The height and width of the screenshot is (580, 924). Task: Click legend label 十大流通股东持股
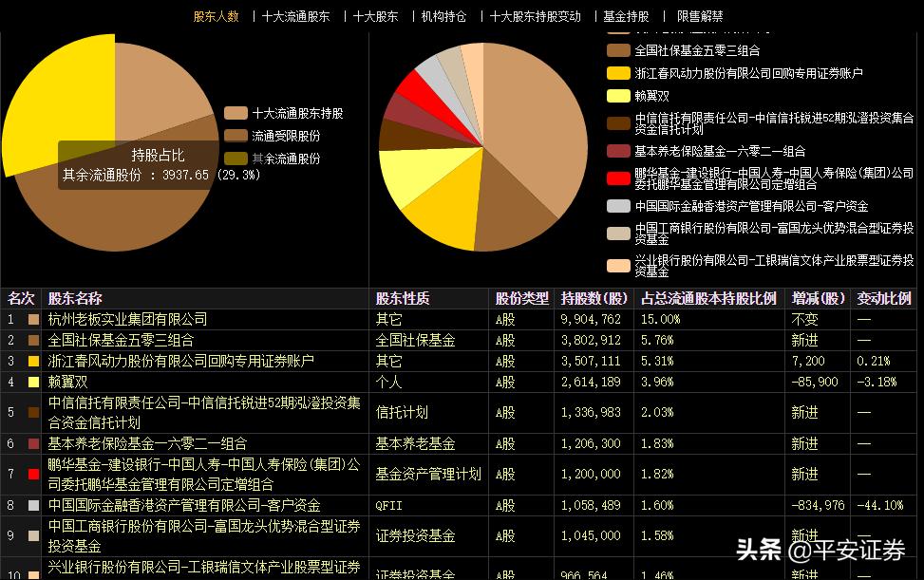tap(297, 113)
